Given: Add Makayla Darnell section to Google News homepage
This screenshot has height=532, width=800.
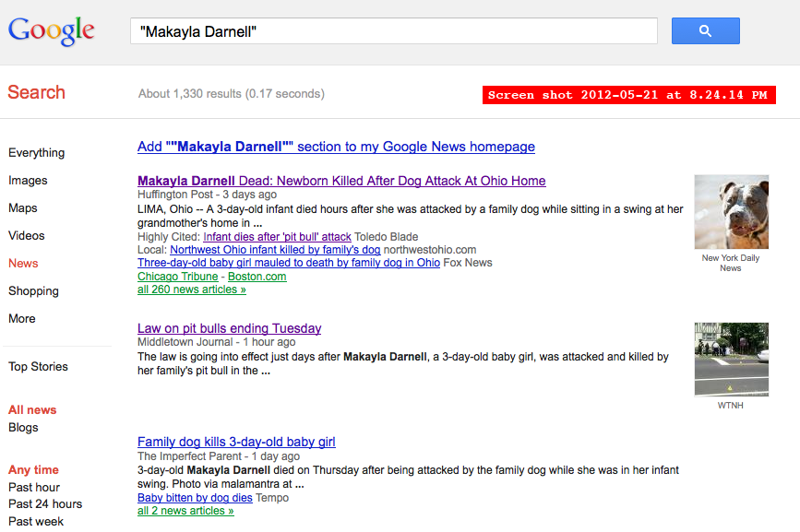Looking at the screenshot, I should (336, 147).
